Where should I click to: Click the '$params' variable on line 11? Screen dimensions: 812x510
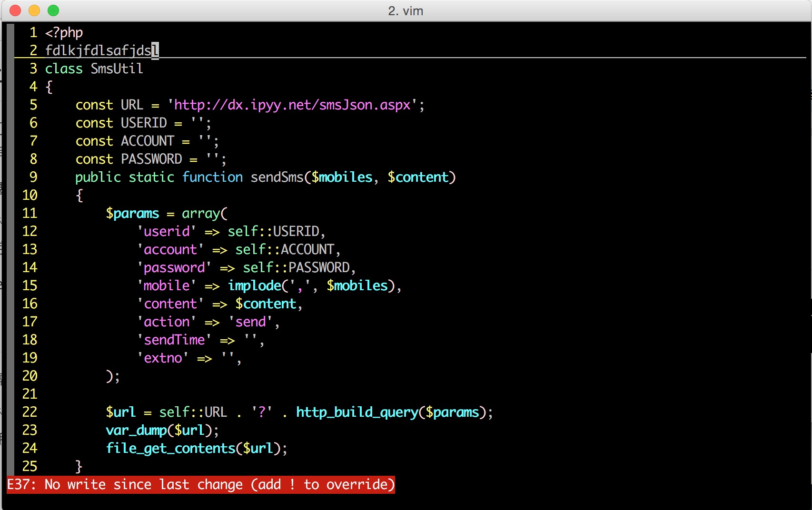132,213
